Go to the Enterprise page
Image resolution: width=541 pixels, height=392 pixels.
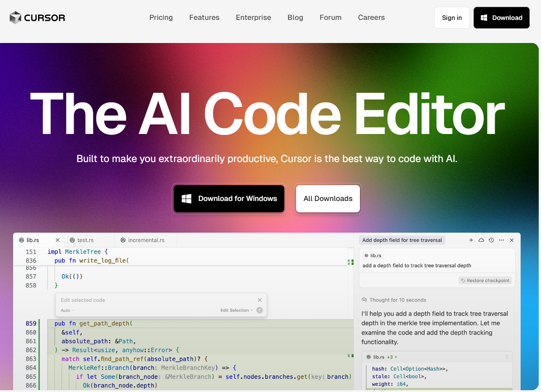(x=254, y=18)
